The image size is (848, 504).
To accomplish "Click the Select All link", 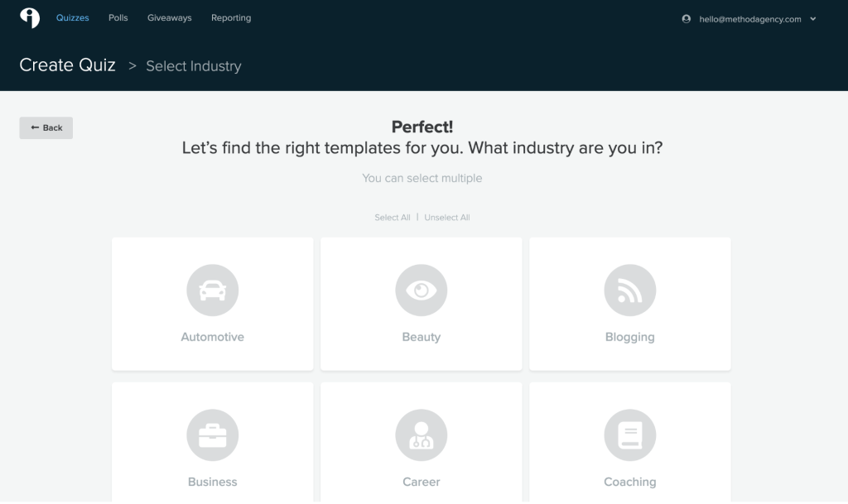I will (x=393, y=218).
